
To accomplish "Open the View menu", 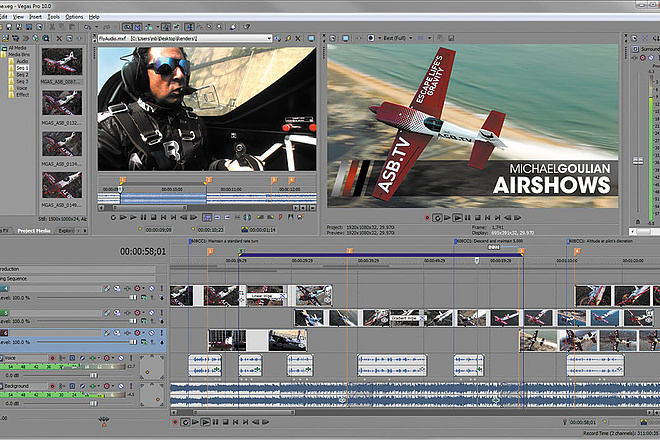I will [x=18, y=17].
